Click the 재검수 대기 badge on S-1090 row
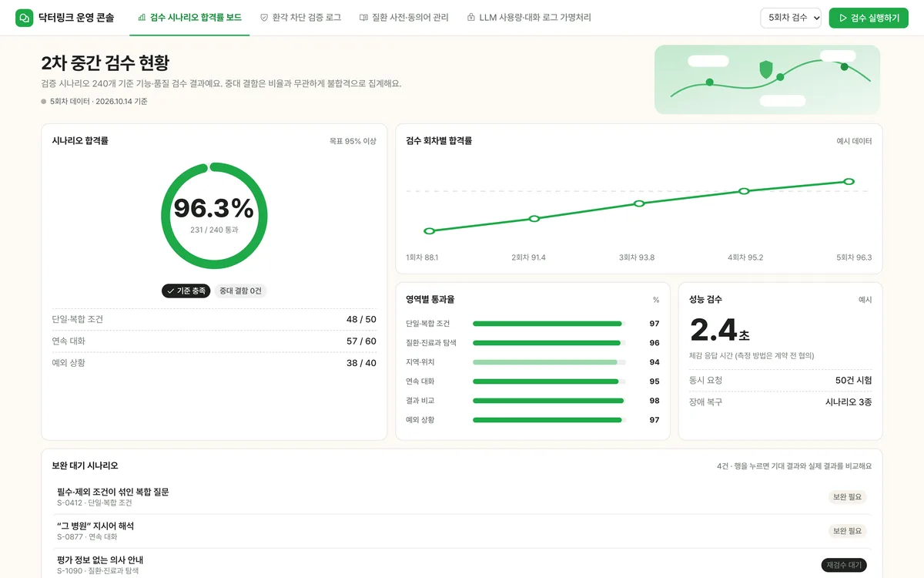This screenshot has height=578, width=924. [x=844, y=565]
